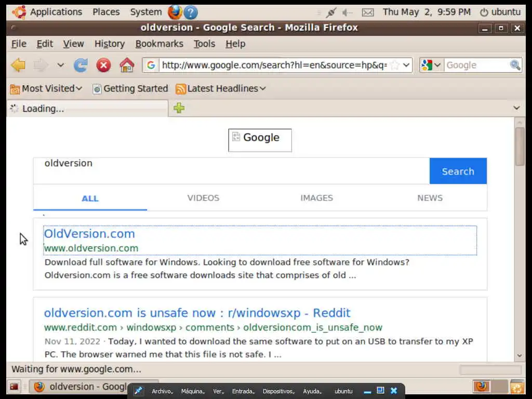Image resolution: width=532 pixels, height=399 pixels.
Task: Go to the home page
Action: point(127,65)
